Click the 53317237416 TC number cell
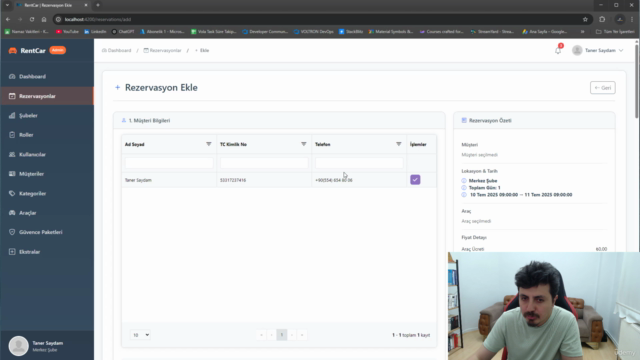The image size is (640, 360). click(x=233, y=180)
